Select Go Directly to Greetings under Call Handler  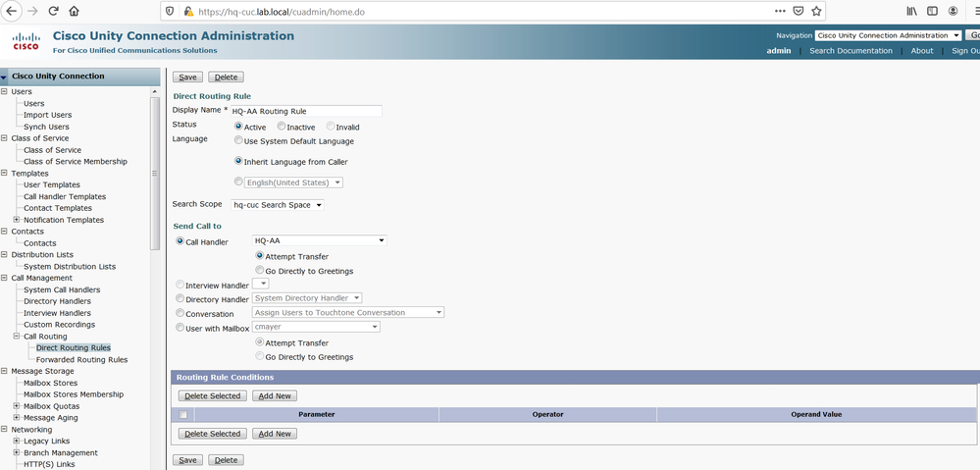259,270
